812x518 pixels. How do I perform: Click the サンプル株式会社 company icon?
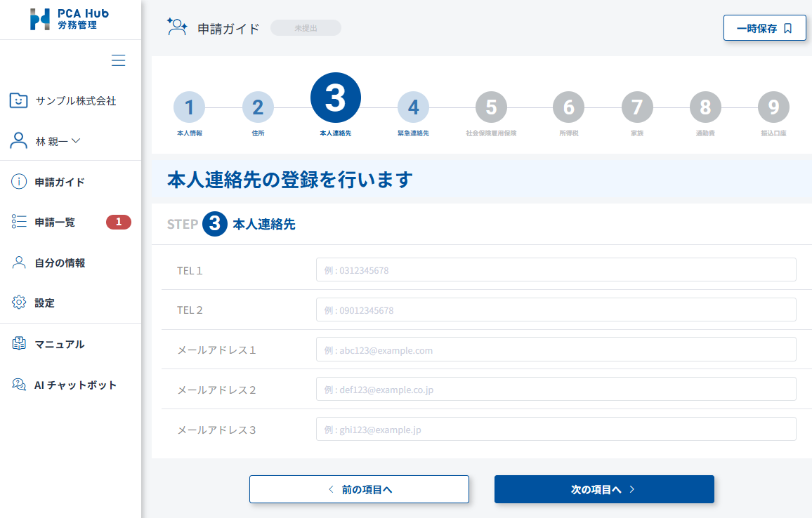point(18,100)
